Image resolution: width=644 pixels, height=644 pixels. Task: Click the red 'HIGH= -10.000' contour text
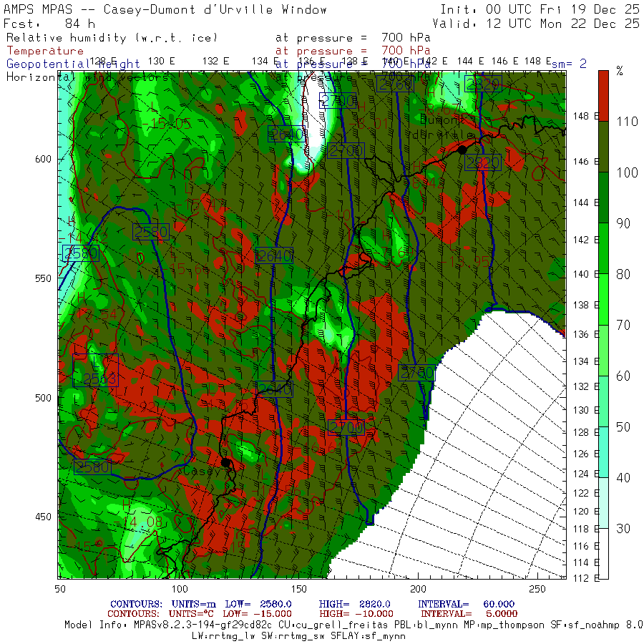tap(356, 614)
